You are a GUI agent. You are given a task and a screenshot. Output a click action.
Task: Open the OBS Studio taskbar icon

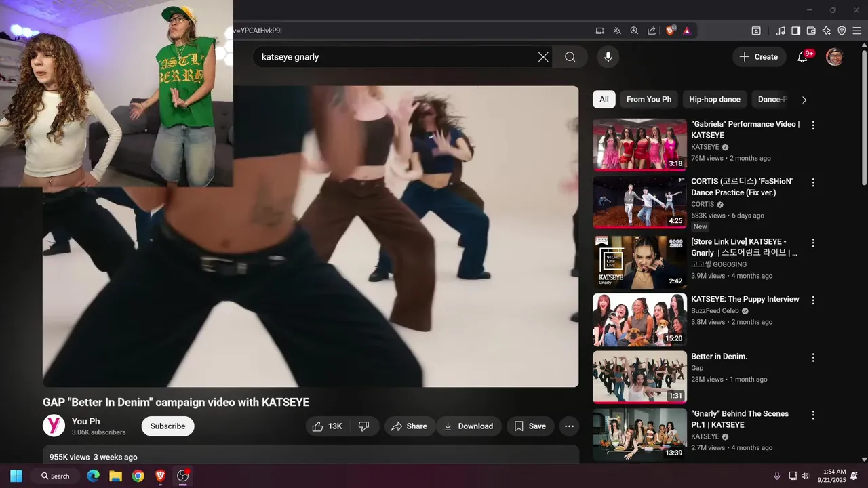(x=182, y=476)
